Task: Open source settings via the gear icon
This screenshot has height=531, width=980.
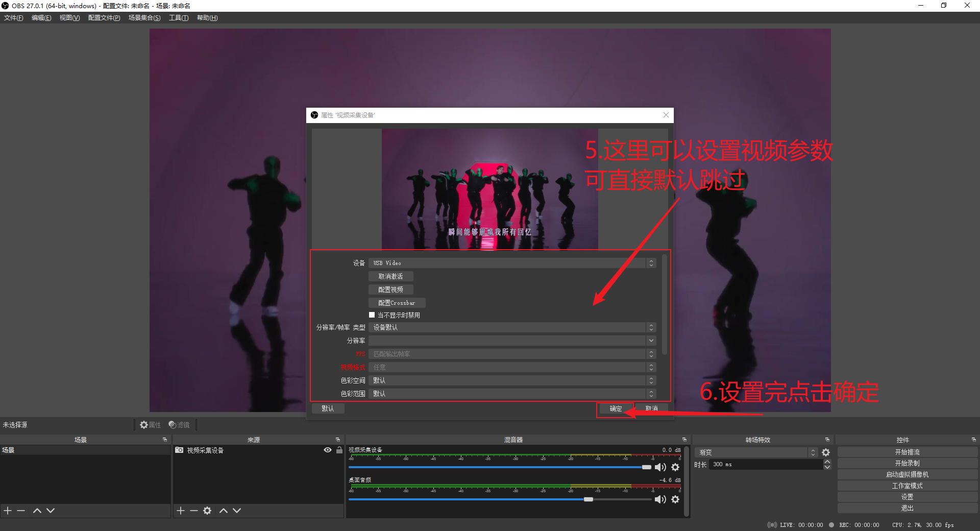Action: pyautogui.click(x=207, y=511)
